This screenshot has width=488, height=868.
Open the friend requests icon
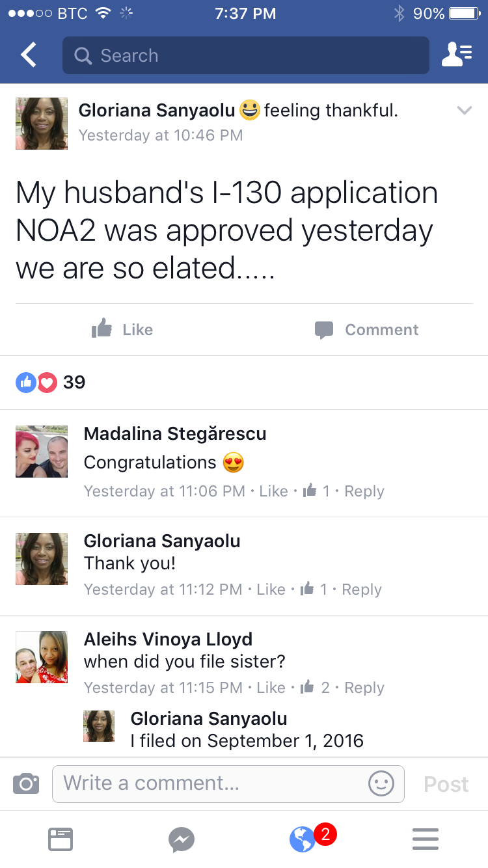coord(456,55)
